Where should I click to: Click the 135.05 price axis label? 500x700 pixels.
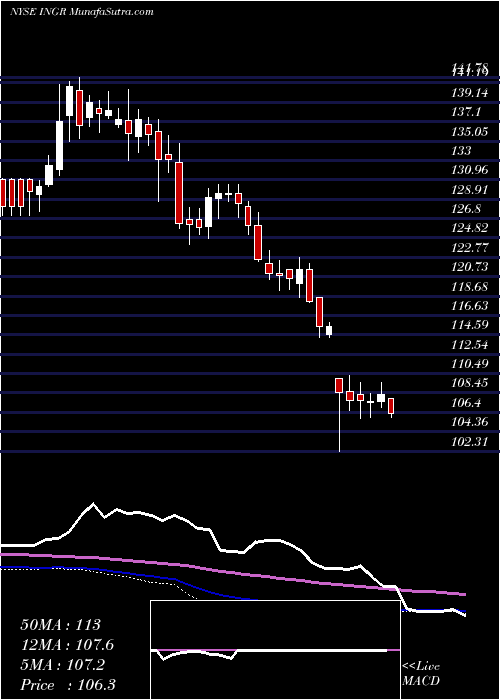pos(469,132)
